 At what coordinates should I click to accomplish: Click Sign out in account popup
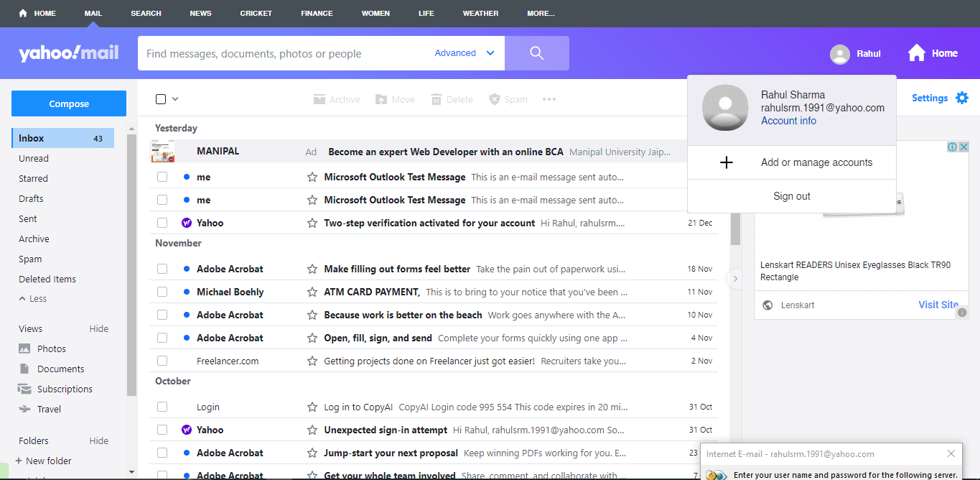792,196
